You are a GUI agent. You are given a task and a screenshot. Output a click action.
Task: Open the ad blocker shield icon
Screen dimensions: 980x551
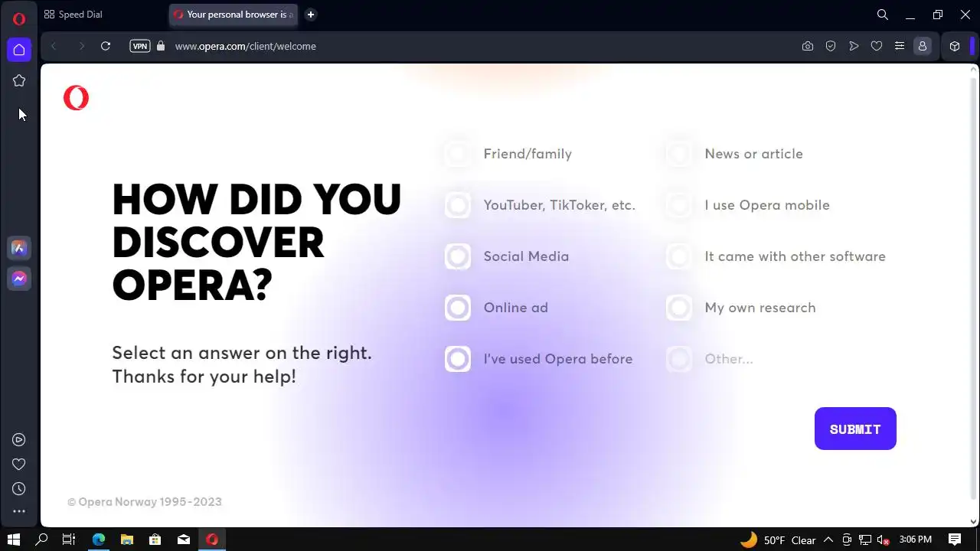click(831, 46)
